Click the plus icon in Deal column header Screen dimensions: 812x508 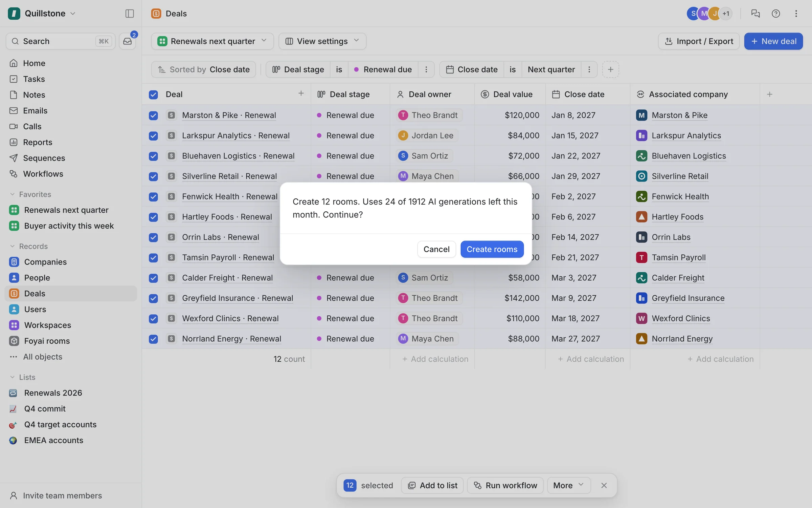[x=301, y=93]
